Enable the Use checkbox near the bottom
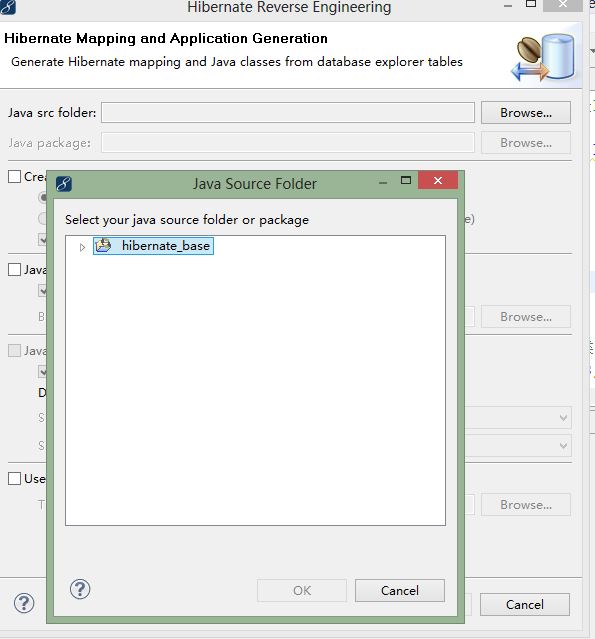 (15, 478)
